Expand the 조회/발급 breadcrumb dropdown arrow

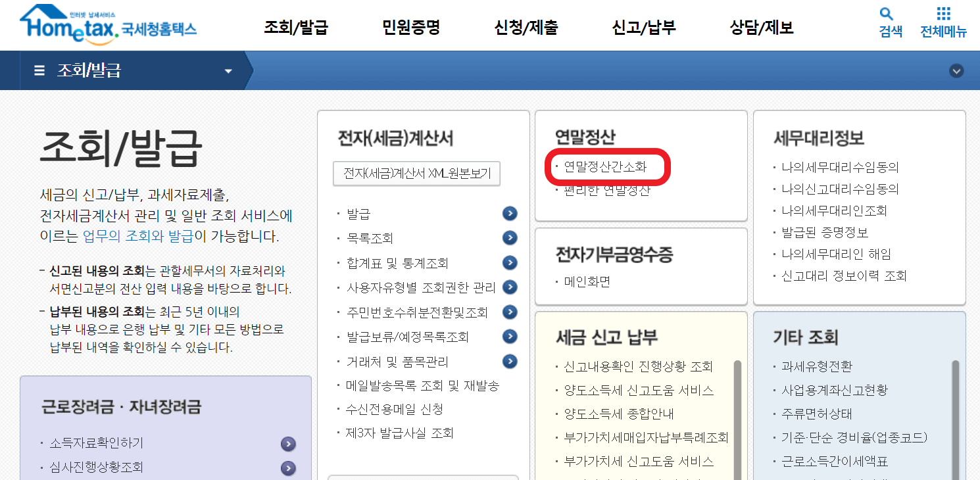[228, 71]
